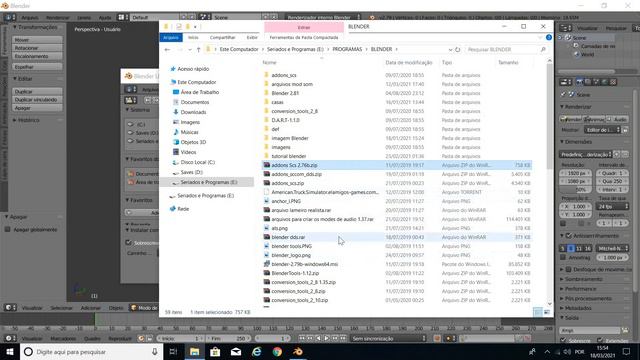Open Blender texture properties tab icon
Screen dimensions: 640x360
pyautogui.click(x=613, y=82)
